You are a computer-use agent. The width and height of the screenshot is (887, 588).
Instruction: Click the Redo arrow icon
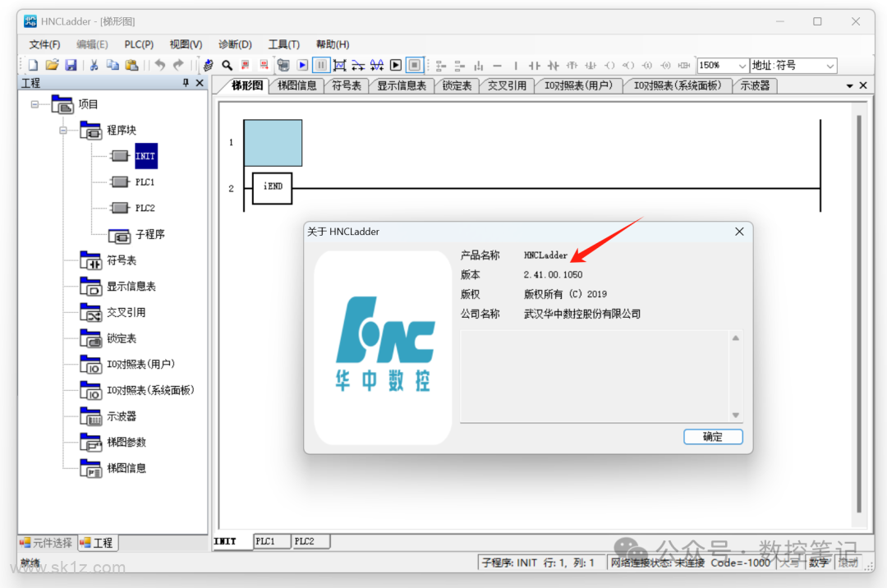(178, 66)
